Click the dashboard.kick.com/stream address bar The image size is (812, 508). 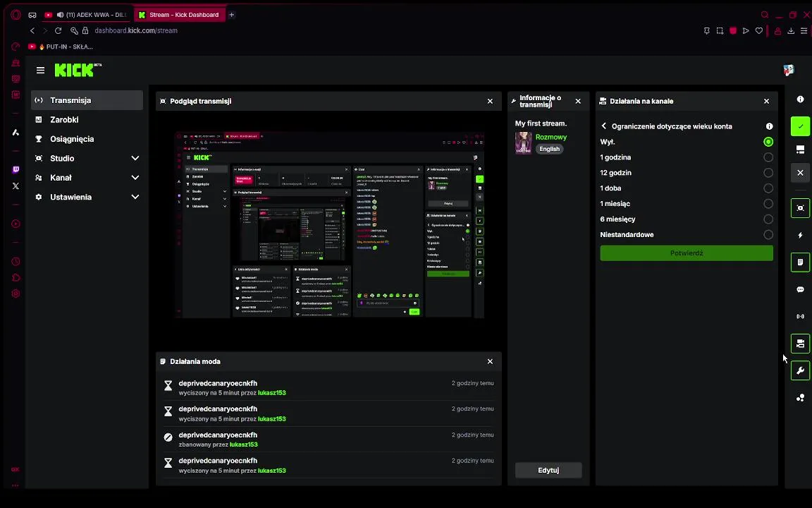tap(135, 30)
